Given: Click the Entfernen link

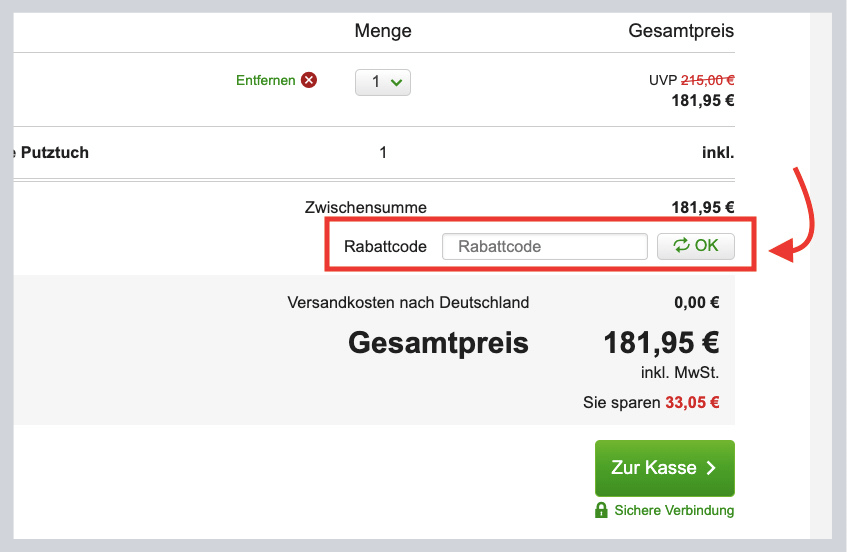Looking at the screenshot, I should 265,81.
